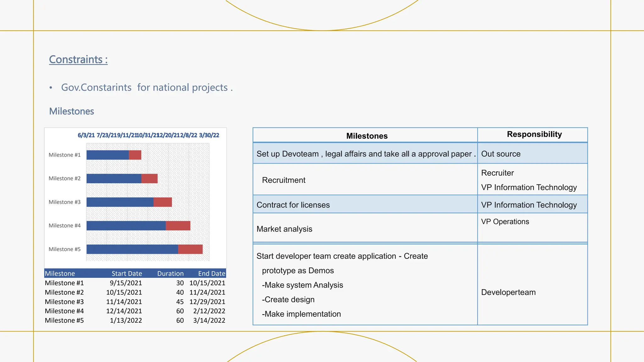Click the Start Date column header

pyautogui.click(x=127, y=273)
